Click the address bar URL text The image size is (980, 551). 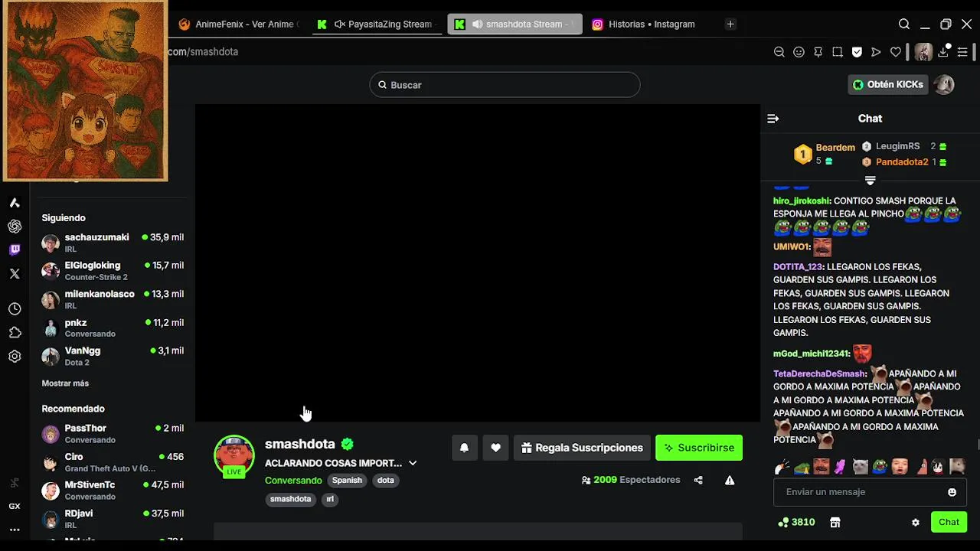(204, 52)
